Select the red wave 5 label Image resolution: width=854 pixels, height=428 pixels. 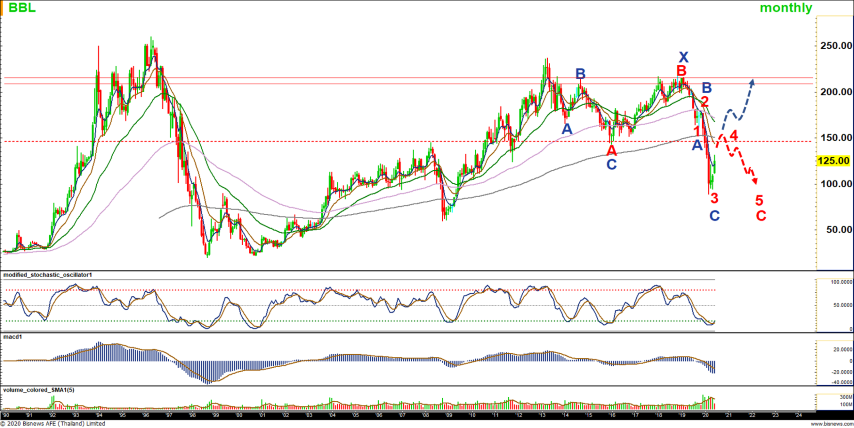[x=760, y=201]
